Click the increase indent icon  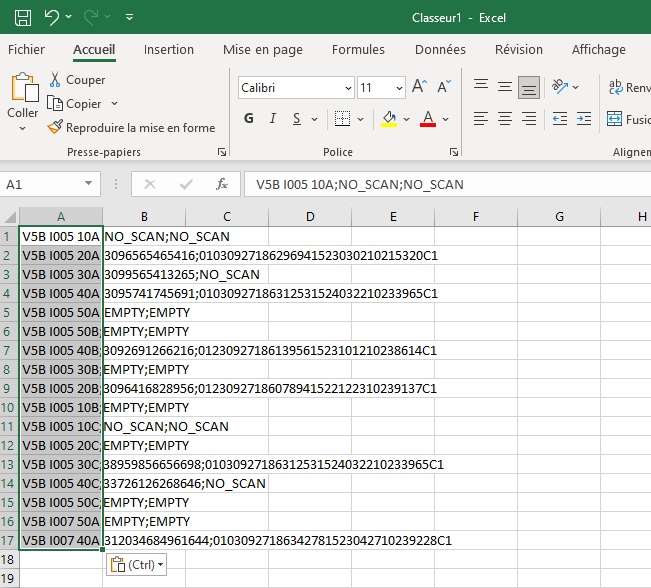pyautogui.click(x=583, y=119)
